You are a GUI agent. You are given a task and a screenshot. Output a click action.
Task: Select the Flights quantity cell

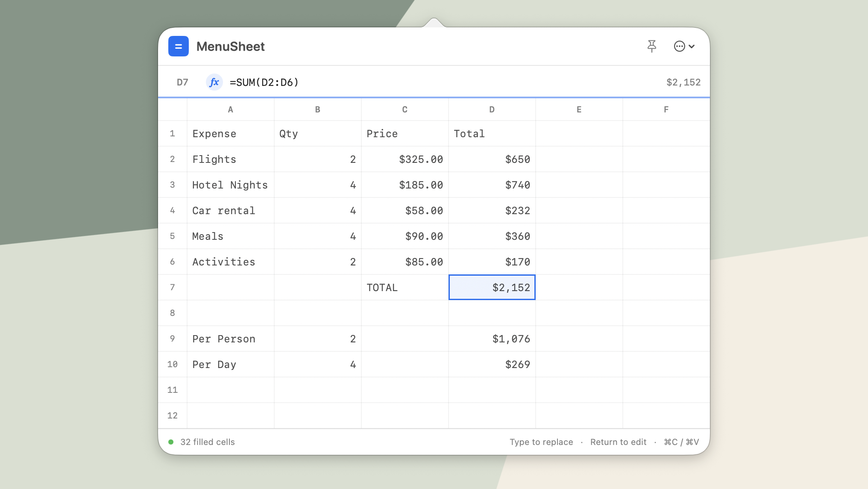point(318,159)
